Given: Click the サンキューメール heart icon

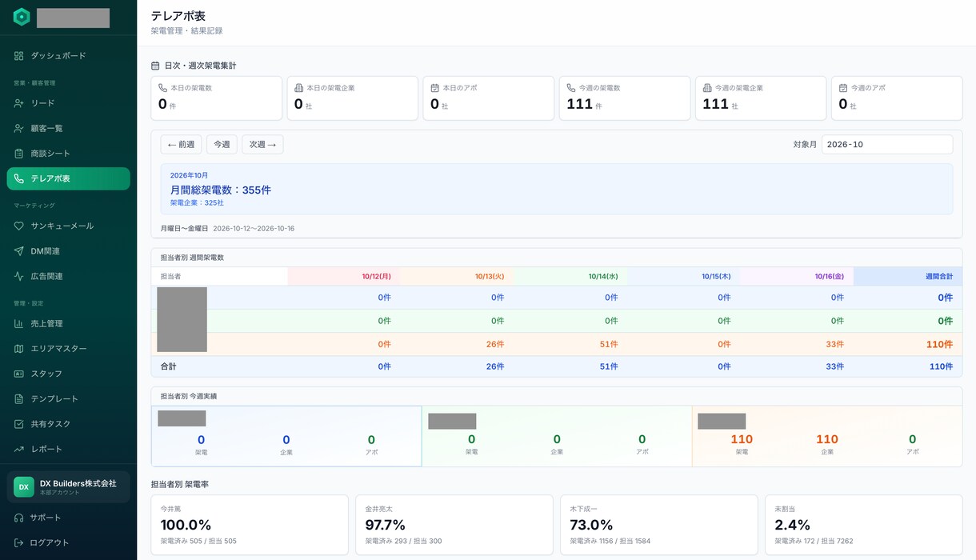Looking at the screenshot, I should pos(19,226).
